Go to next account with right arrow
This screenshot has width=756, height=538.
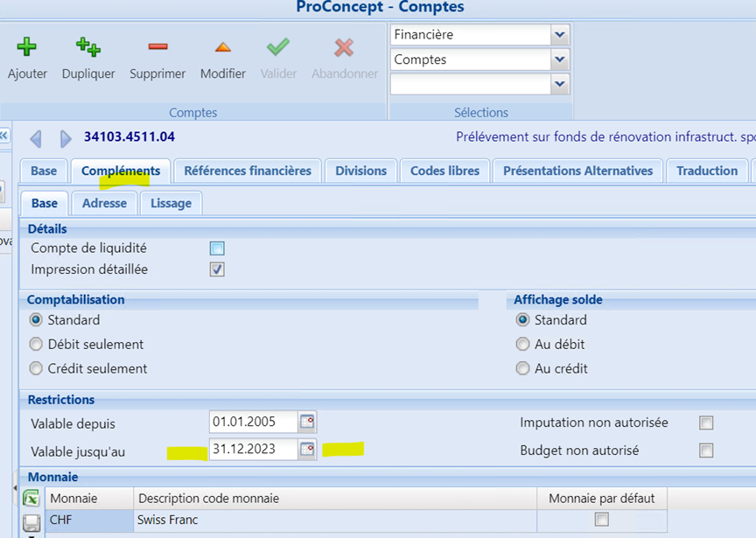pyautogui.click(x=66, y=139)
